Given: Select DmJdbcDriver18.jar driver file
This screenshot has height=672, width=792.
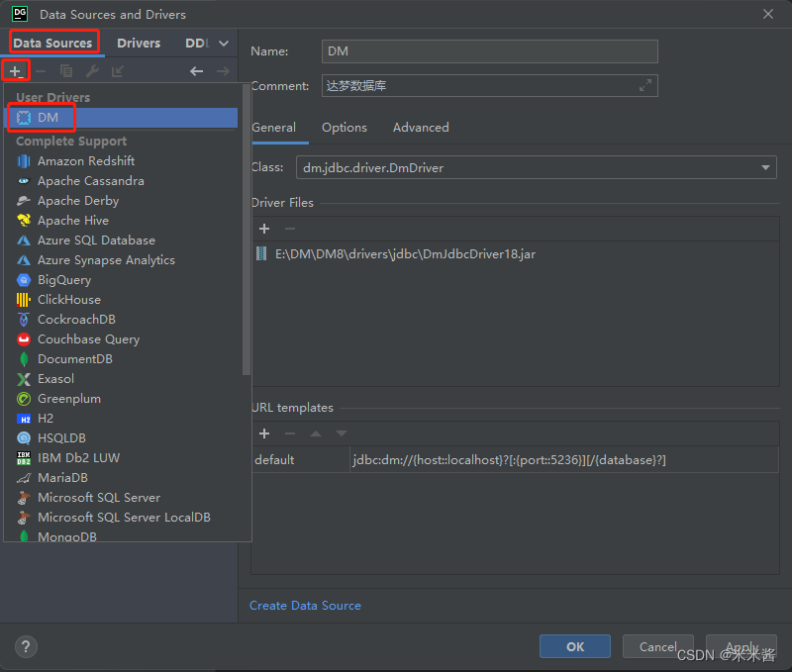Looking at the screenshot, I should point(405,254).
